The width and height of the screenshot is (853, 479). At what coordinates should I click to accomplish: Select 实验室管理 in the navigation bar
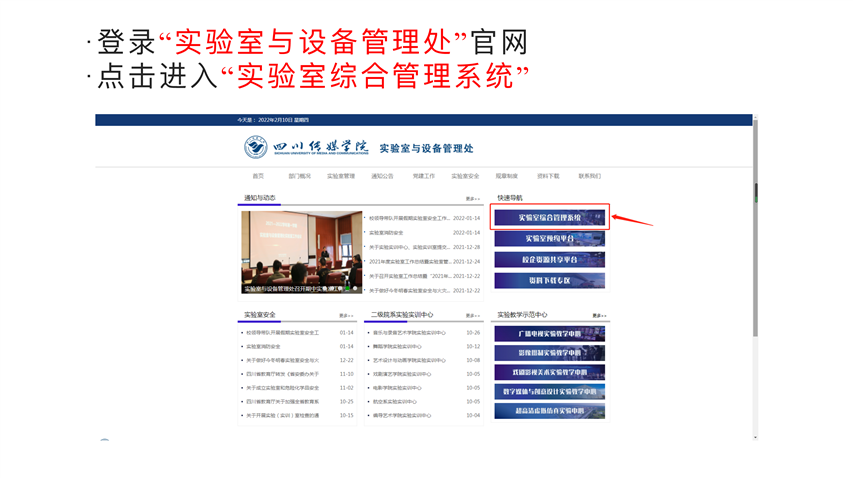coord(341,176)
